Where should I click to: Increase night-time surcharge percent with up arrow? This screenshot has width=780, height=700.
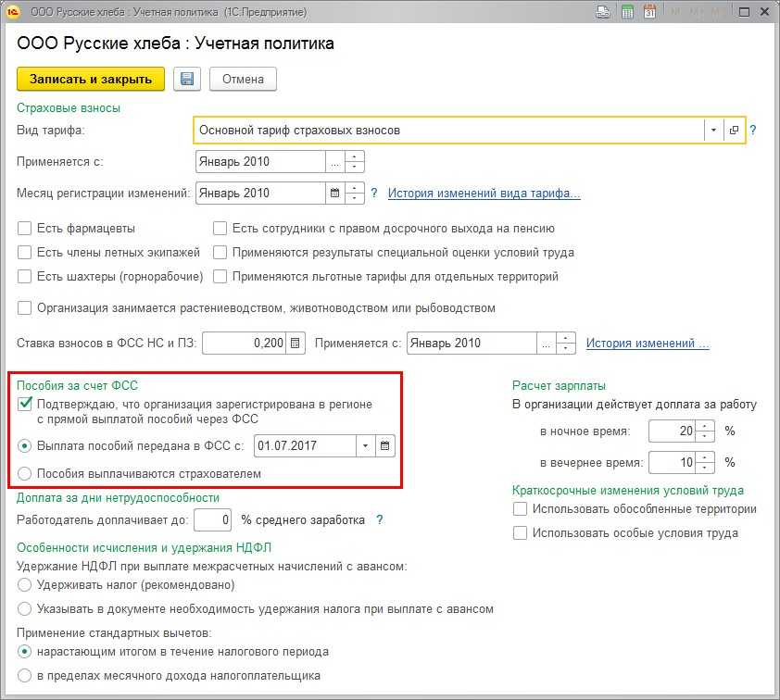click(706, 426)
